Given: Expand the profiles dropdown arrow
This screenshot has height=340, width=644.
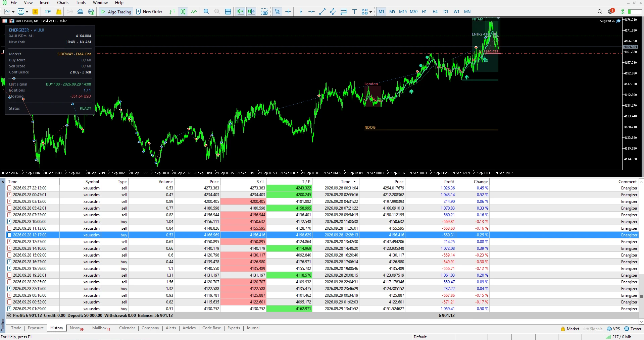Looking at the screenshot, I should 27,12.
